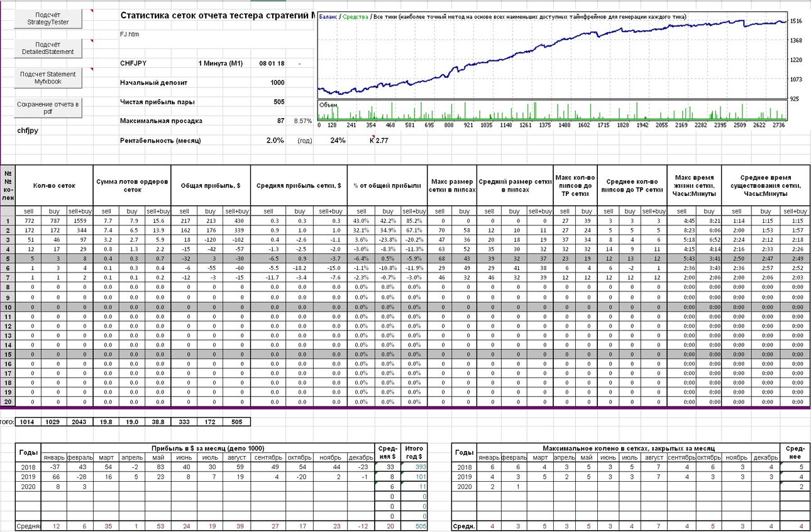
Task: Select the Среднее время существования сетки header
Action: 766,186
